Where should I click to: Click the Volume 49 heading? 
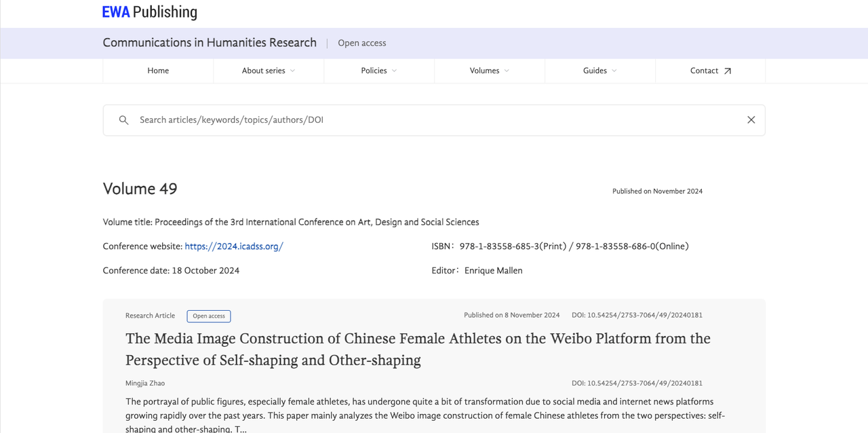point(140,189)
